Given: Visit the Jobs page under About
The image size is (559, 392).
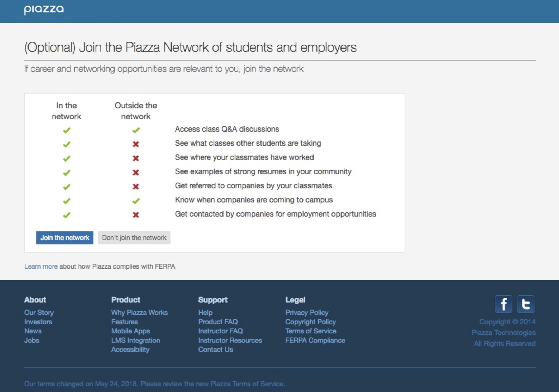Looking at the screenshot, I should [32, 340].
